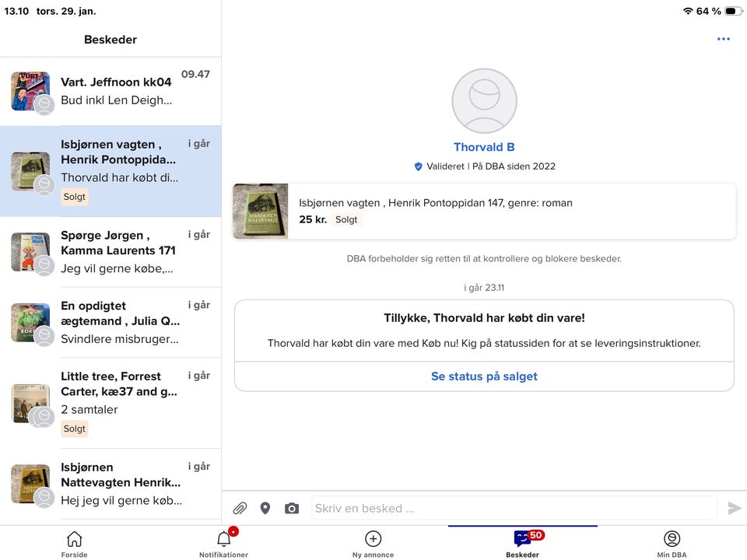Tap the location pin icon
The image size is (747, 560).
(265, 509)
